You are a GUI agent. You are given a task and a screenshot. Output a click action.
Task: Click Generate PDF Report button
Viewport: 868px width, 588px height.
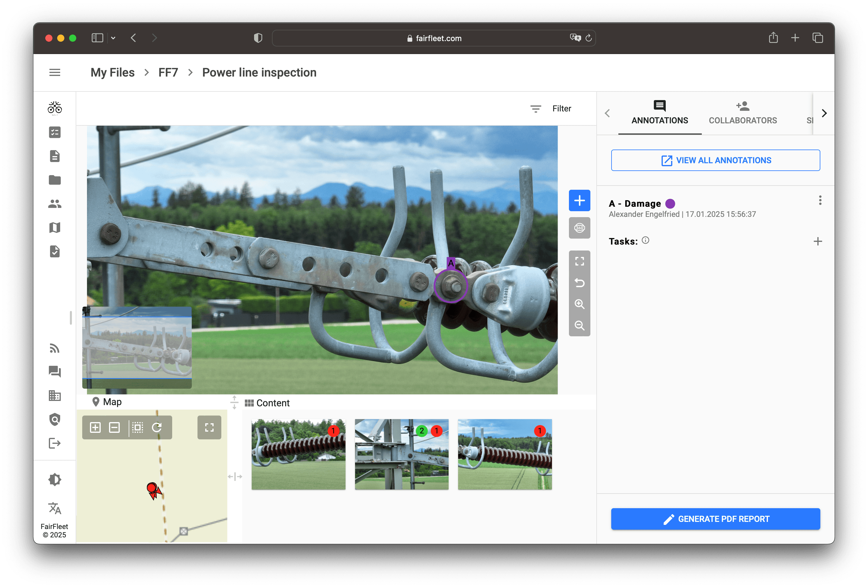coord(715,519)
